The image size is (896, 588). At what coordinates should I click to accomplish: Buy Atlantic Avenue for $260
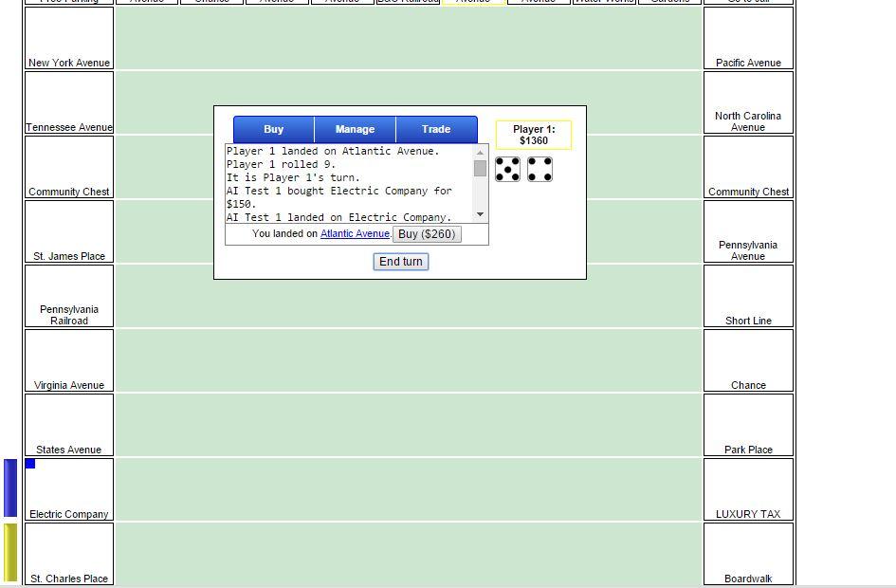427,234
